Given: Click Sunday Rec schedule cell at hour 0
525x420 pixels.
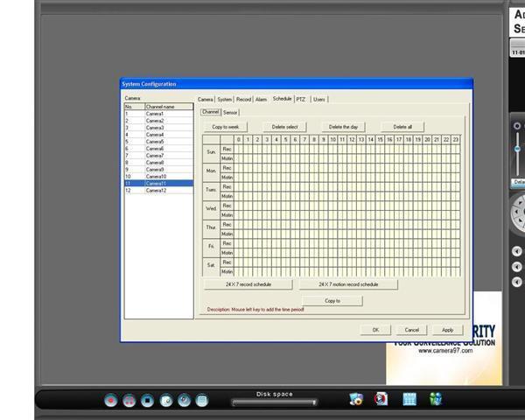Looking at the screenshot, I should 239,149.
